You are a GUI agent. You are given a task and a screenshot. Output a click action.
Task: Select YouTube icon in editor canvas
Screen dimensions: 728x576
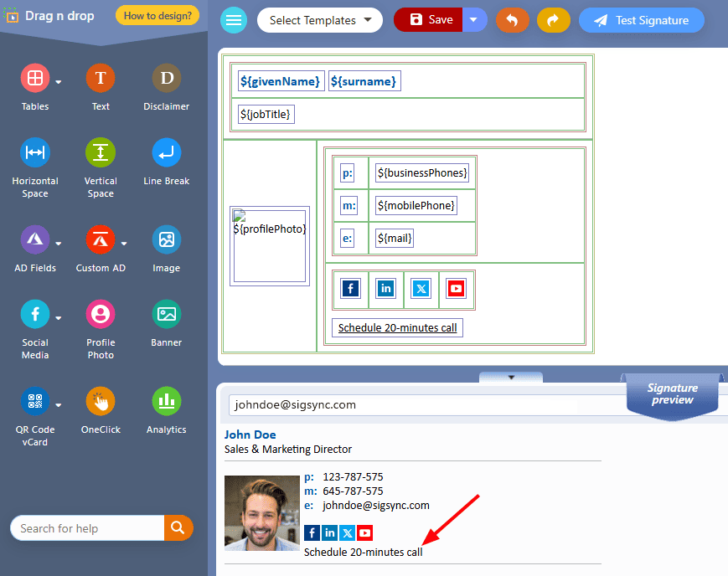[456, 289]
